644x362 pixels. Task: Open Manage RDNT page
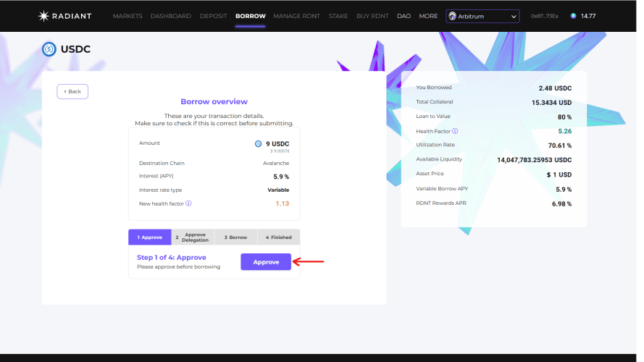pyautogui.click(x=296, y=16)
